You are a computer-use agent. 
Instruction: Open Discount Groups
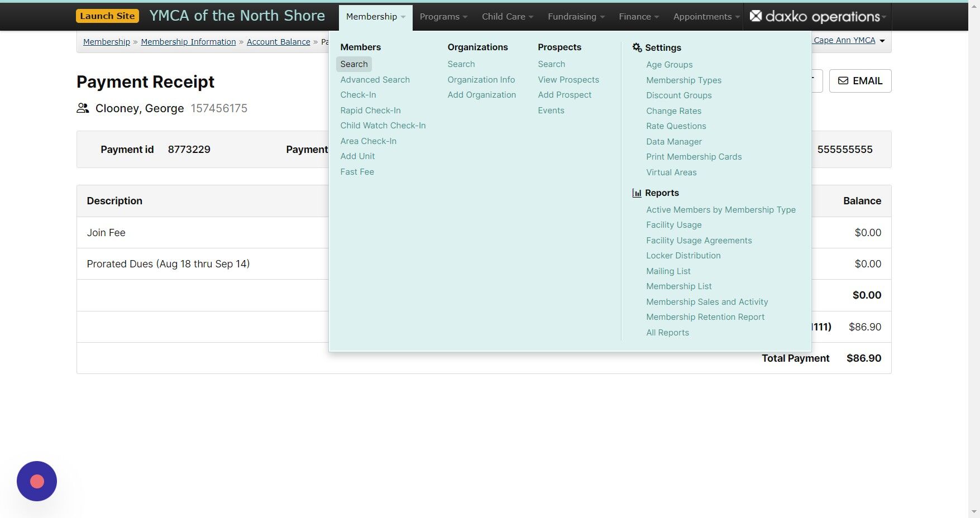[679, 95]
